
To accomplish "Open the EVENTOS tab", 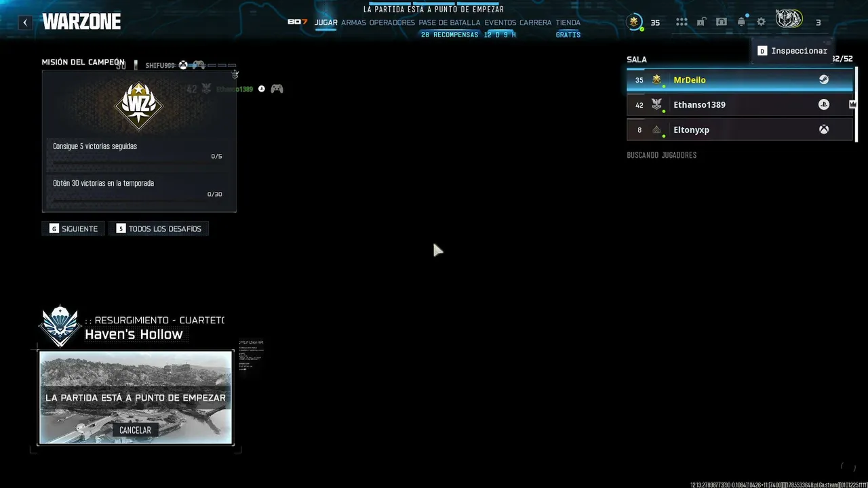I will pyautogui.click(x=500, y=22).
